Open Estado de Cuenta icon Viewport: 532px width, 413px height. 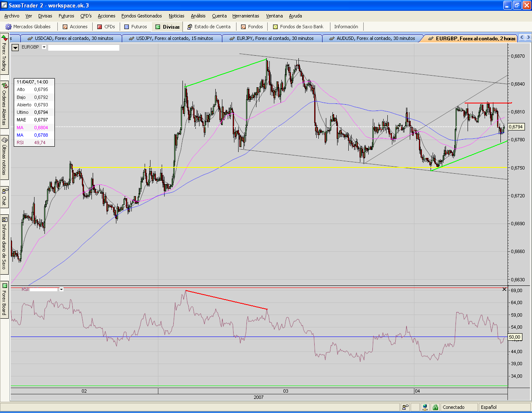tap(190, 27)
